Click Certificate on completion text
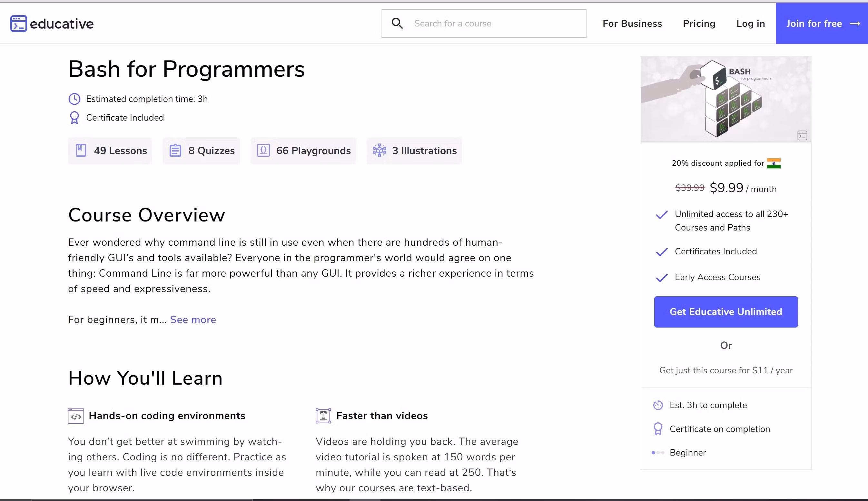Viewport: 868px width, 501px height. tap(720, 429)
